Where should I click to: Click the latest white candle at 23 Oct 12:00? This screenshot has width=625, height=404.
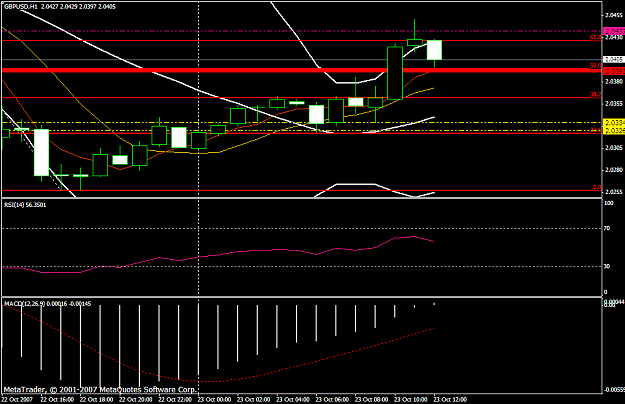tap(434, 50)
